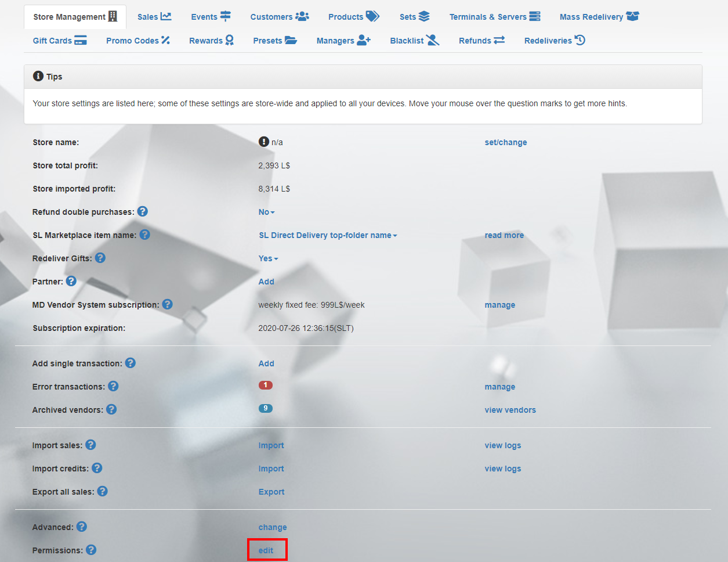Viewport: 728px width, 562px height.
Task: Open the Refund double purchases 'No' dropdown
Action: [267, 212]
